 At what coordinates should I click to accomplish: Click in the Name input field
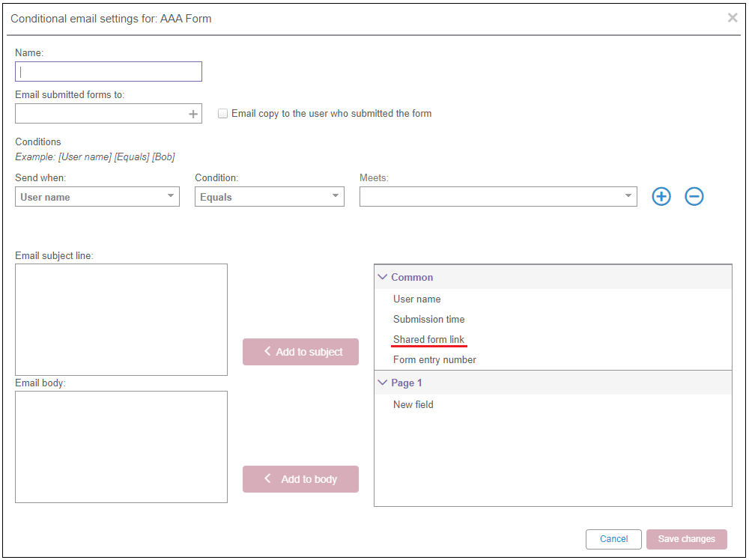[109, 72]
